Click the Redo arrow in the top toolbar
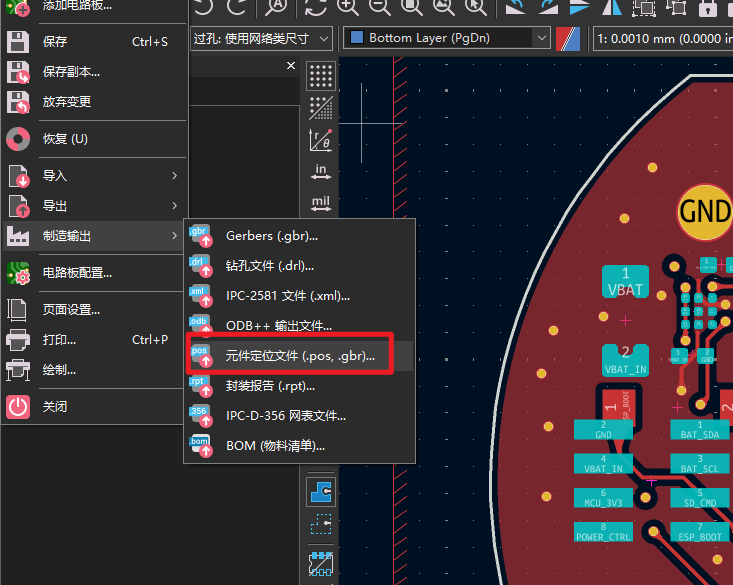The height and width of the screenshot is (585, 733). pyautogui.click(x=237, y=7)
